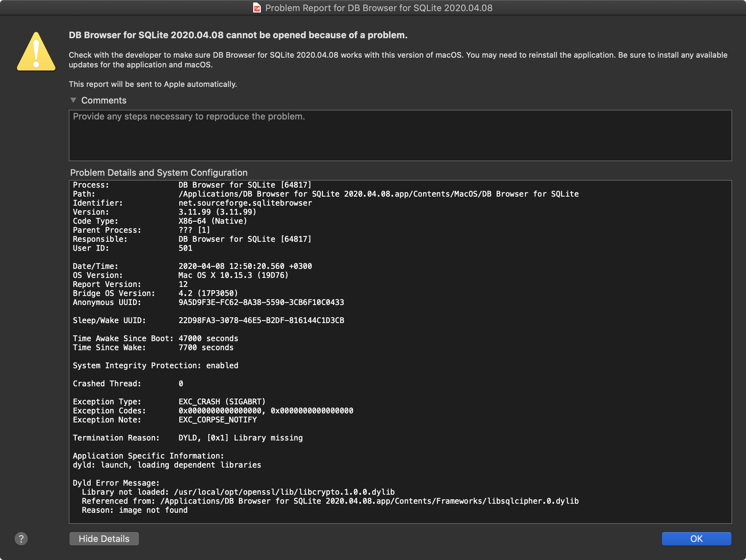Click the 'Referenced from' libsqlcipher line
The width and height of the screenshot is (746, 560).
[x=330, y=501]
